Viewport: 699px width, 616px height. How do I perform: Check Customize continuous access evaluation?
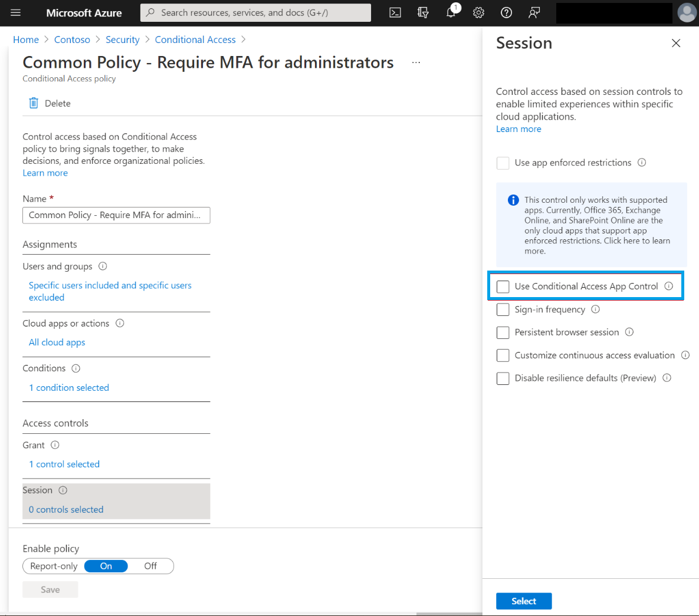pos(503,355)
